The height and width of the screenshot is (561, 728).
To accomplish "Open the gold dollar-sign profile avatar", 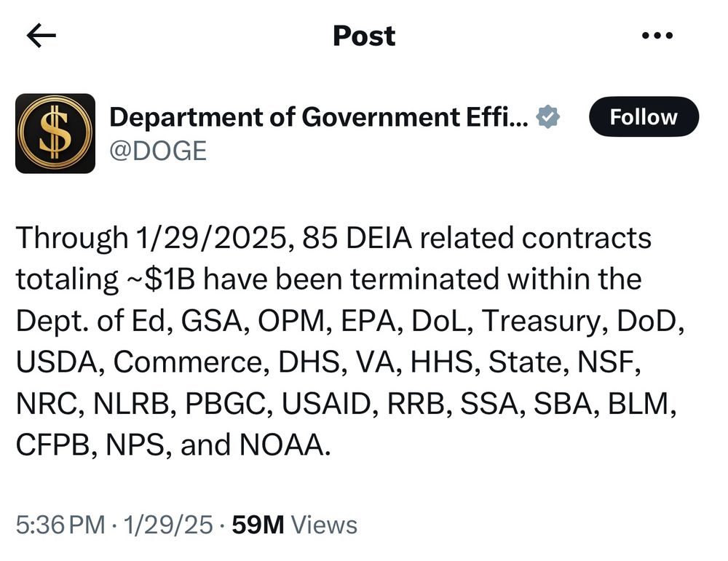I will pos(55,134).
